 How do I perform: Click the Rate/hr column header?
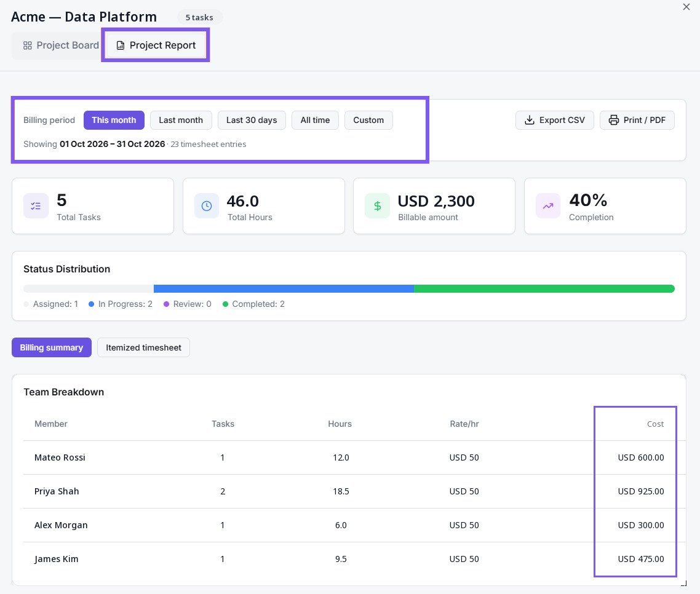(464, 424)
